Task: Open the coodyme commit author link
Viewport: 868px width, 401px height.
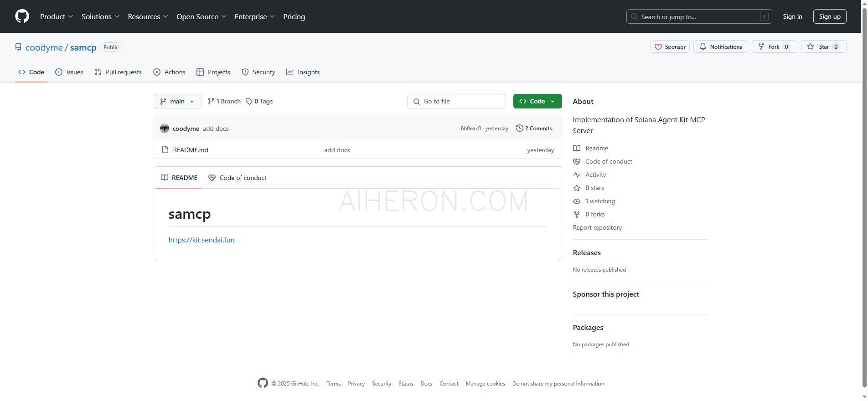Action: [186, 129]
